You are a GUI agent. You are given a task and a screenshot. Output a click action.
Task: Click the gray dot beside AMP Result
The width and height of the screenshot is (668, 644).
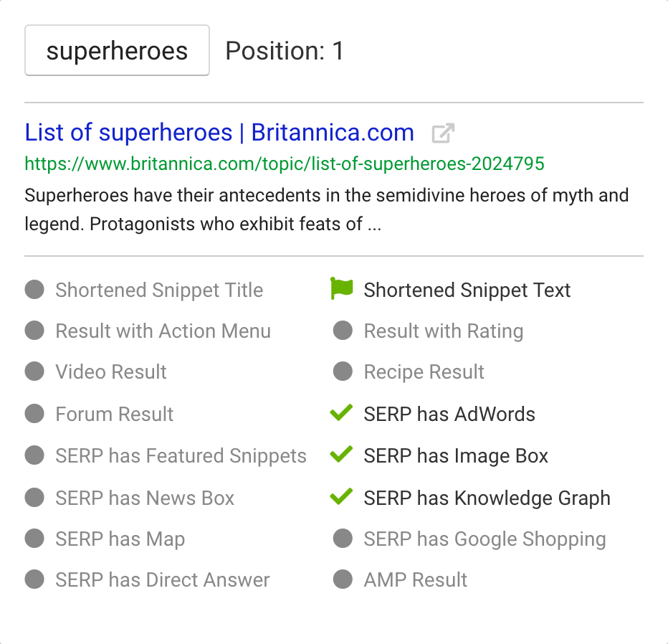coord(343,579)
